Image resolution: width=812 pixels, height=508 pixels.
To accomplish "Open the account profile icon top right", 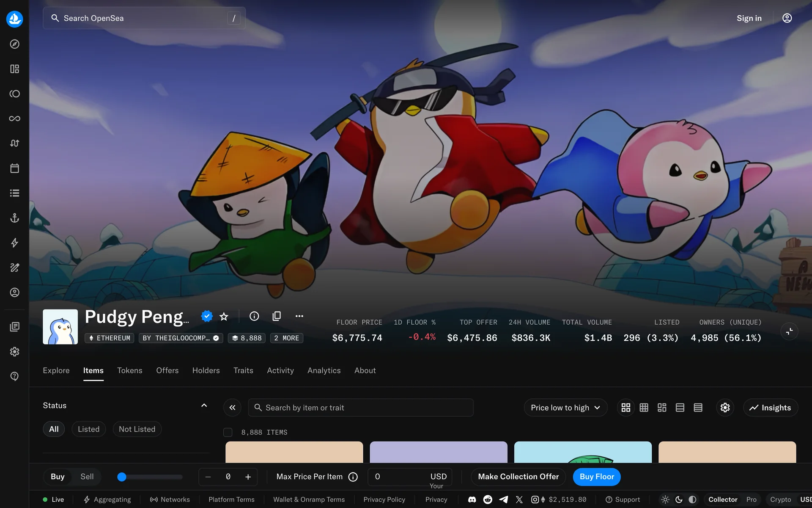I will (787, 18).
